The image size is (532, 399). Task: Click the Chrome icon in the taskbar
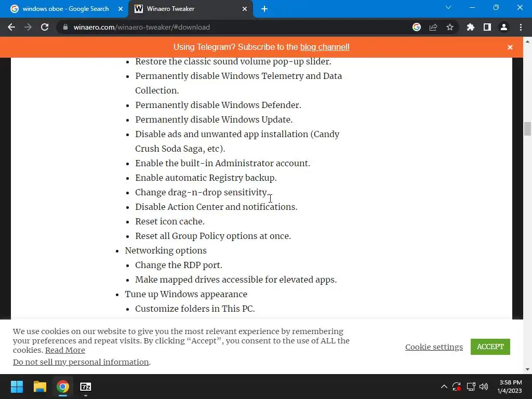point(63,387)
